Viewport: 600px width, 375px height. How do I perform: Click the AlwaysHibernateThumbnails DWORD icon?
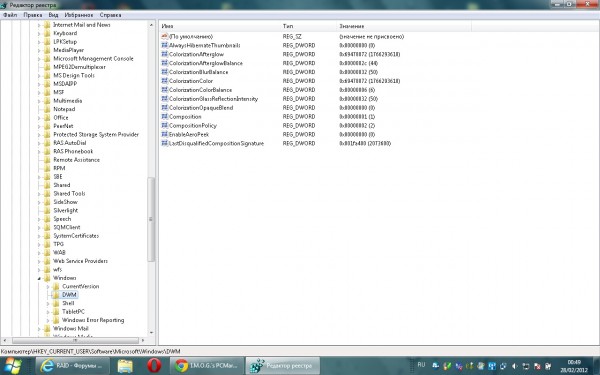point(165,45)
